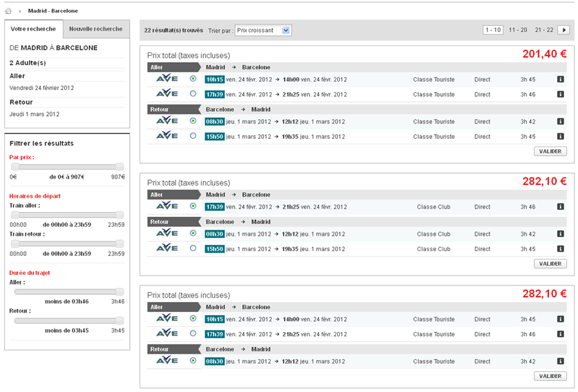Select 17h39 outbound train in third result
Image resolution: width=578 pixels, height=392 pixels.
pyautogui.click(x=193, y=334)
